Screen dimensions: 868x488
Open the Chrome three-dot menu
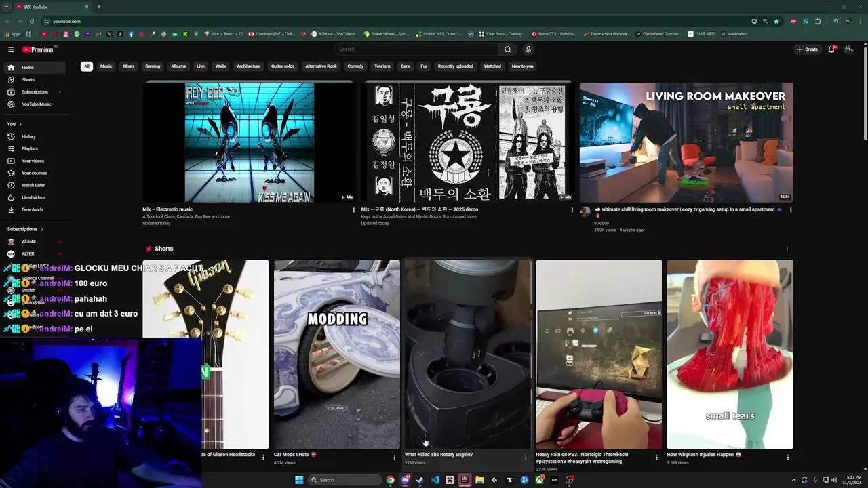[860, 21]
